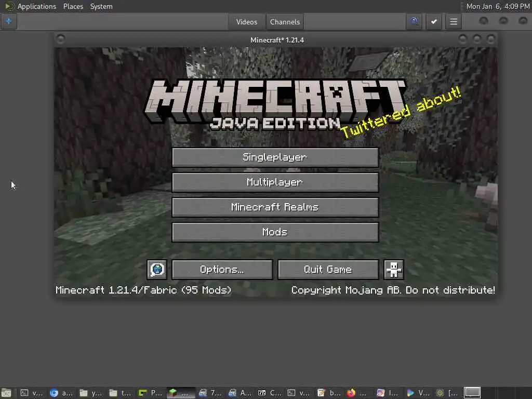Click the Minecraft 1.21.4/Fabric (95 Mods) version text
This screenshot has width=532, height=399.
coord(143,290)
